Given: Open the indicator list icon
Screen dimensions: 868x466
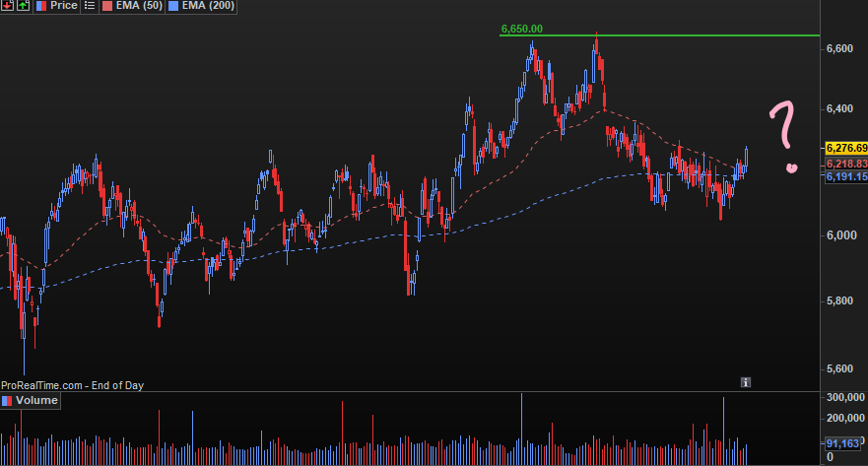Looking at the screenshot, I should pyautogui.click(x=89, y=6).
